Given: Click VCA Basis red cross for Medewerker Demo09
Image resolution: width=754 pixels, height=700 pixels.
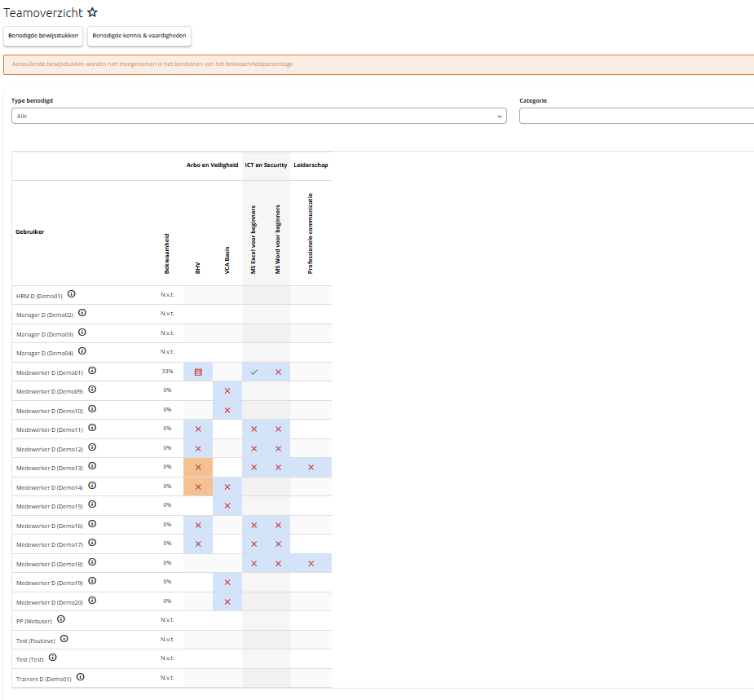Looking at the screenshot, I should pyautogui.click(x=227, y=391).
